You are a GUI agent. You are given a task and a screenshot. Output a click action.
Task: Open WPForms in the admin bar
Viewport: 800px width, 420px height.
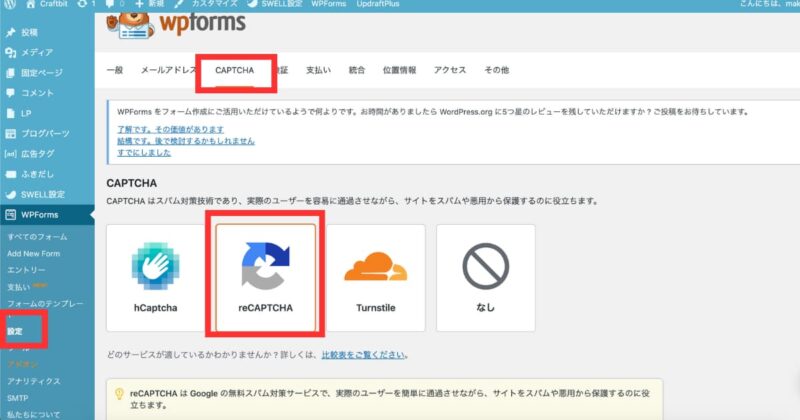click(329, 4)
